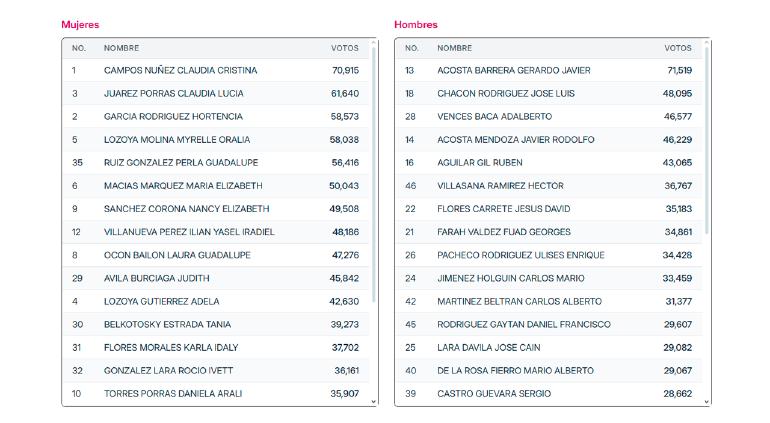770x423 pixels.
Task: Select the Hombres section heading
Action: tap(415, 25)
